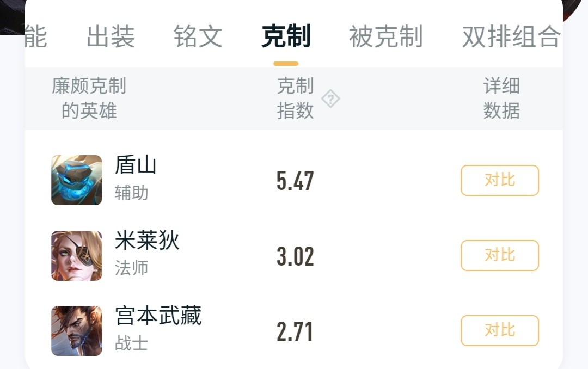588x369 pixels.
Task: Click the 盾山 hero name
Action: pos(136,165)
